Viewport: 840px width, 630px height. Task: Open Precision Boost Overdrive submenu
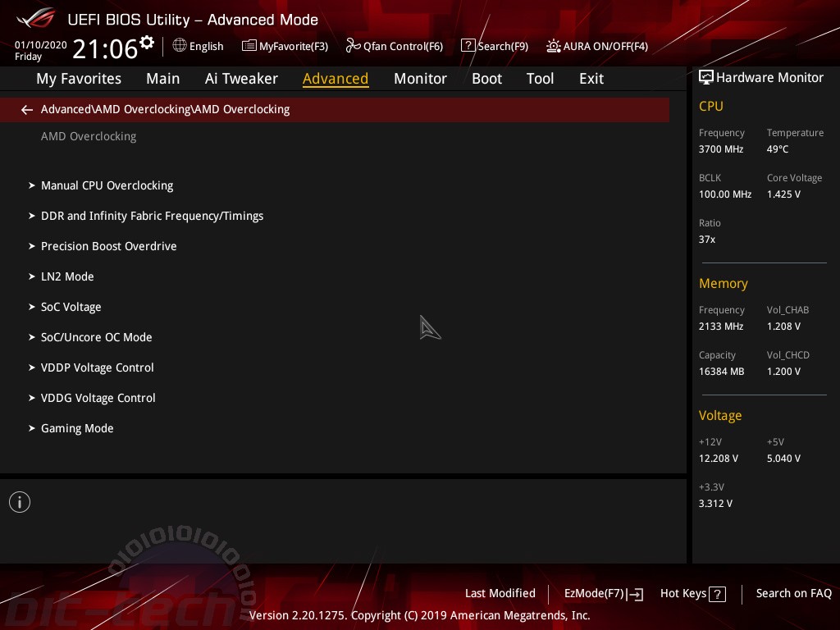pyautogui.click(x=109, y=246)
